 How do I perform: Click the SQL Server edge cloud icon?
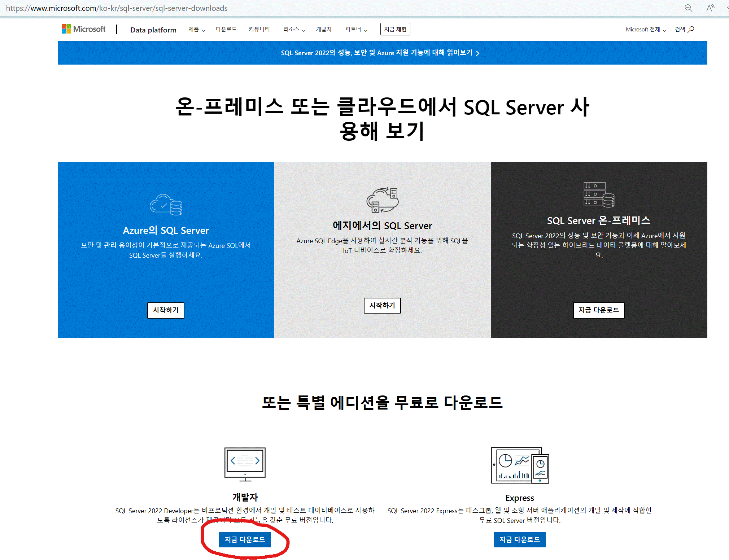(x=382, y=200)
